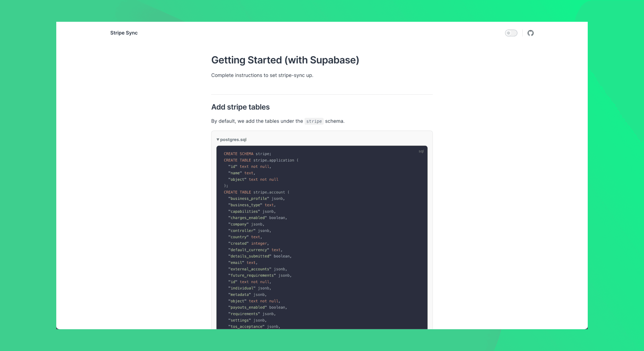The image size is (644, 351).
Task: Click the "individual" jsonb line
Action: (250, 288)
